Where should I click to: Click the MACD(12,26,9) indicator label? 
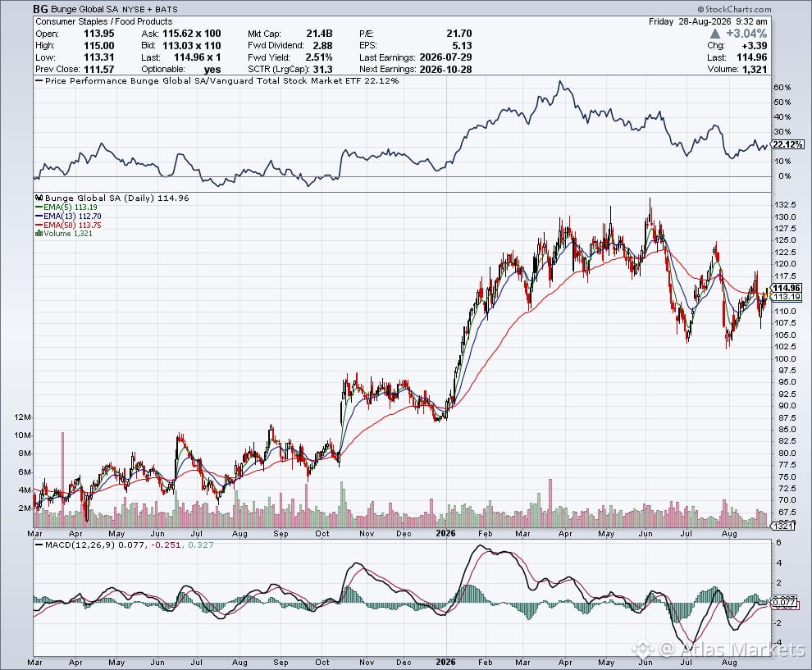(x=125, y=545)
